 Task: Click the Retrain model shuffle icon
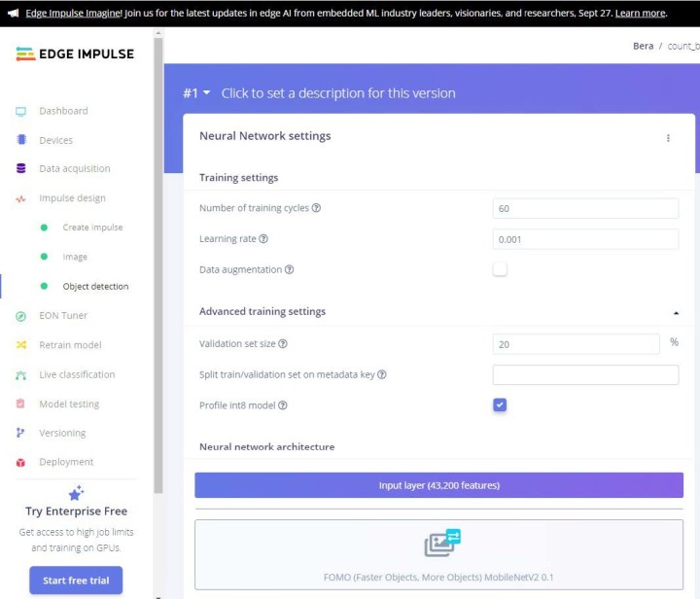tap(20, 345)
